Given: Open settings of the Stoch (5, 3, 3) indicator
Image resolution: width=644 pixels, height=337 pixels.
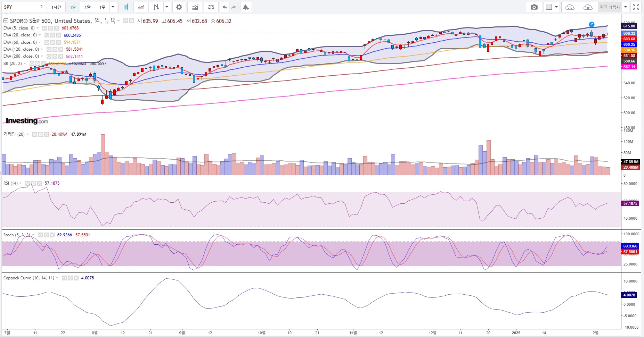Looking at the screenshot, I should pyautogui.click(x=46, y=235).
